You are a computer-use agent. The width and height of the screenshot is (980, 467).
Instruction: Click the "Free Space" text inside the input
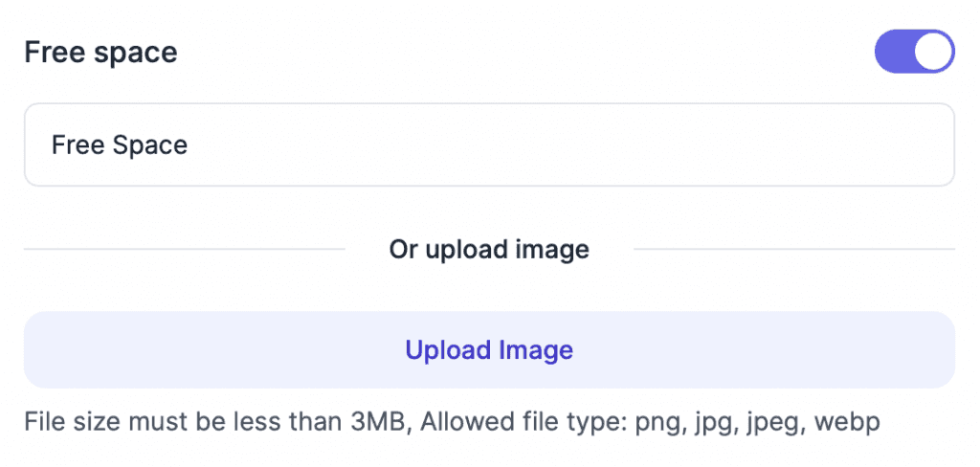[x=120, y=145]
